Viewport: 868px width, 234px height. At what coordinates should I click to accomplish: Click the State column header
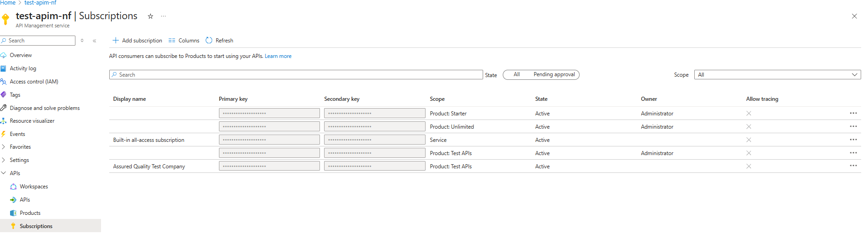[541, 99]
